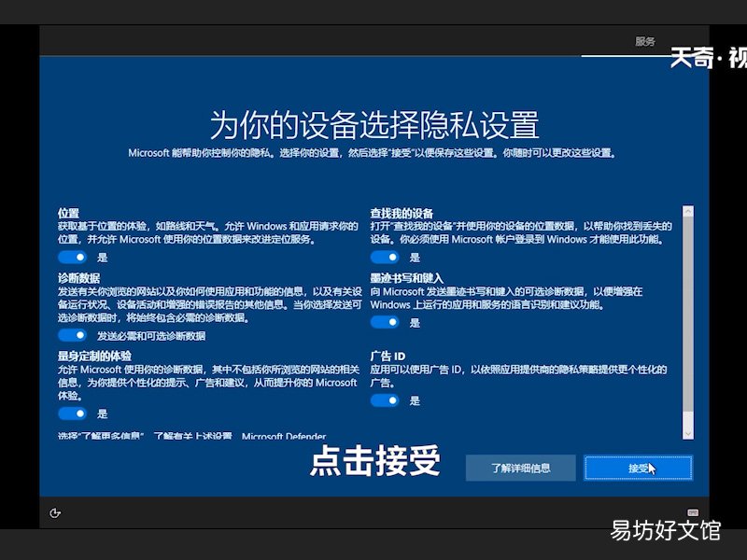
Task: Click the 位置 heading text
Action: pyautogui.click(x=68, y=214)
